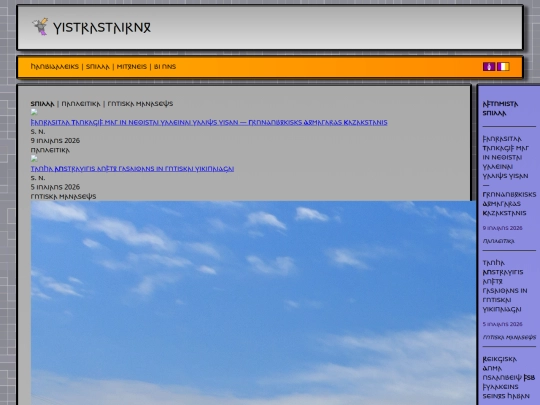Click the sidebar heading in the purple panel
The height and width of the screenshot is (405, 540).
500,108
